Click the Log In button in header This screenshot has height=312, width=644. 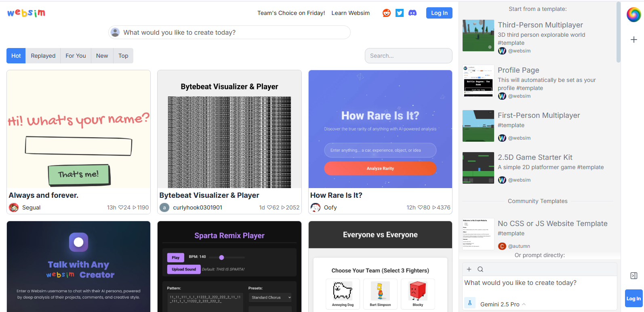click(x=439, y=13)
